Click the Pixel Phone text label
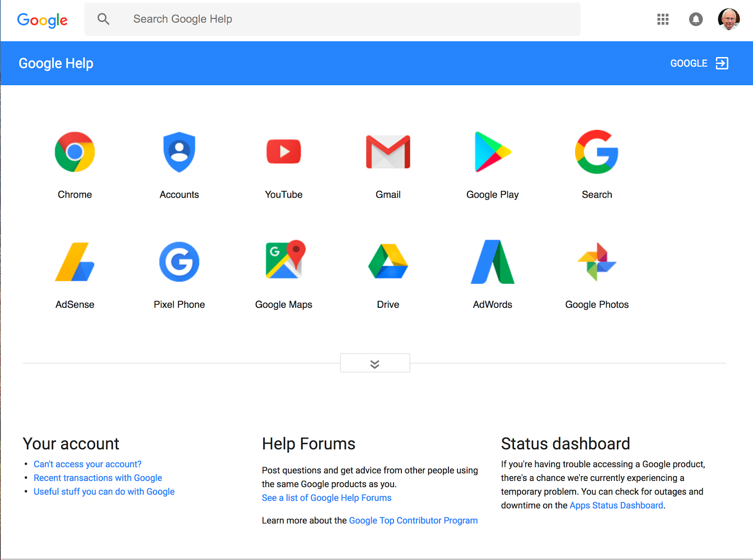The height and width of the screenshot is (560, 753). point(179,305)
